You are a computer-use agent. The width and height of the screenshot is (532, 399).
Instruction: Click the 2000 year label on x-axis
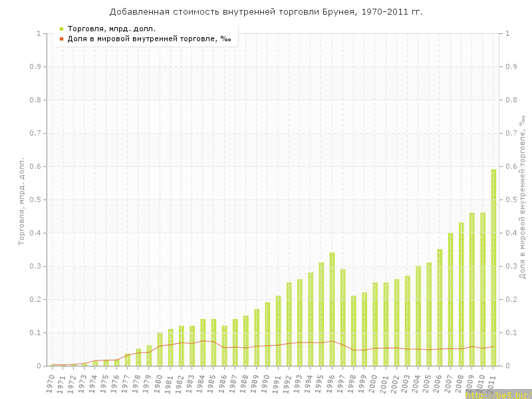pyautogui.click(x=374, y=384)
